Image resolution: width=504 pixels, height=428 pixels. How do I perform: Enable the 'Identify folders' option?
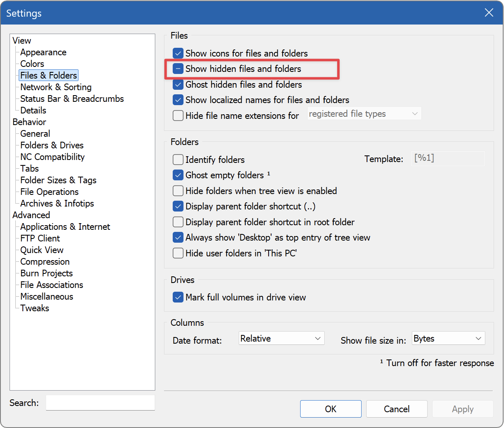178,160
